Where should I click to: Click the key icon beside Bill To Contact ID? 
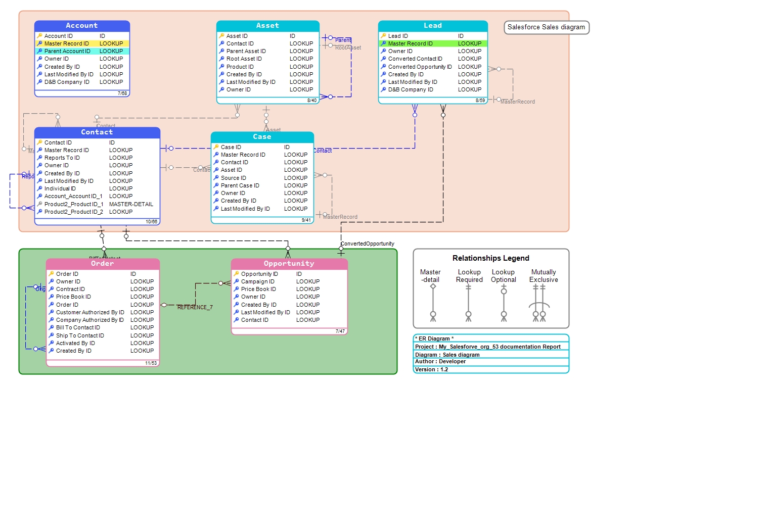click(51, 327)
